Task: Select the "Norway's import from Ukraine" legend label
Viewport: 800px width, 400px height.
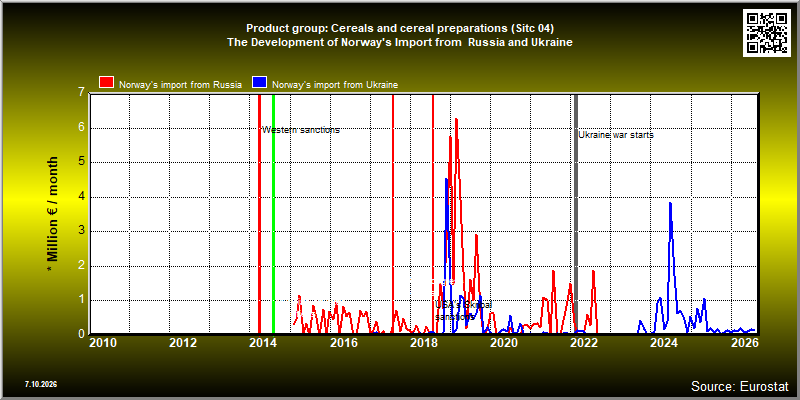Action: [335, 85]
